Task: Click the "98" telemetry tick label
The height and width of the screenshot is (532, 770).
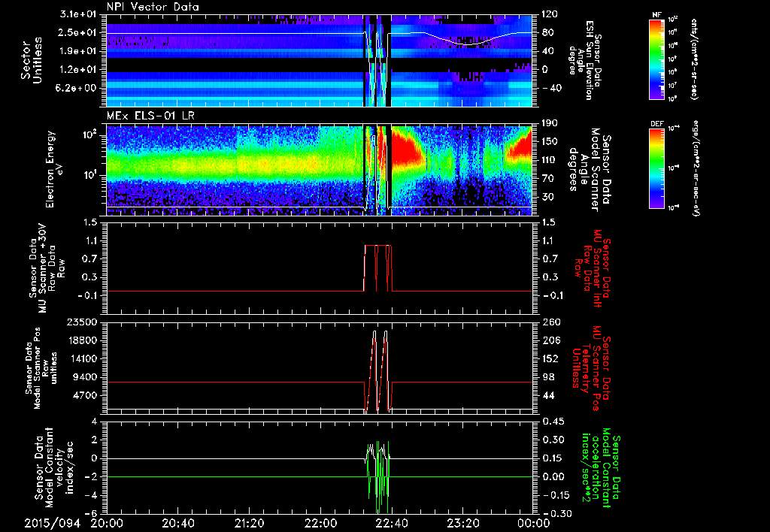Action: (x=547, y=377)
